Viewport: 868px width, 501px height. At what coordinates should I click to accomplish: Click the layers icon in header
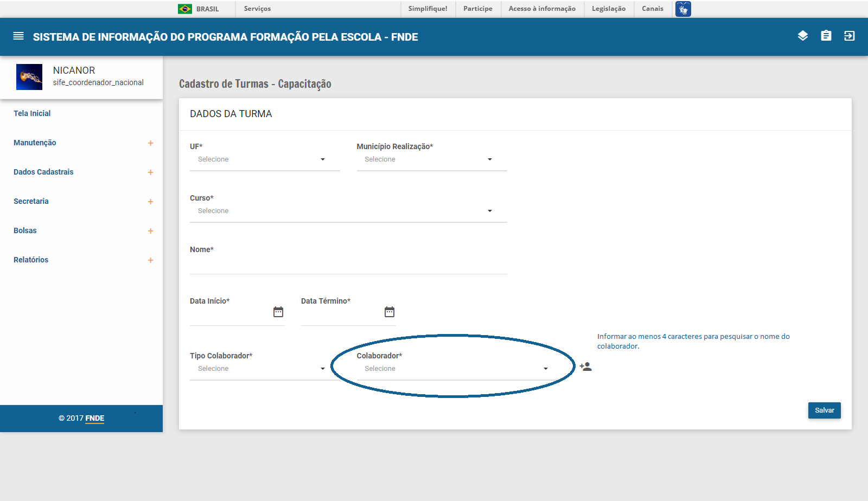[x=803, y=36]
